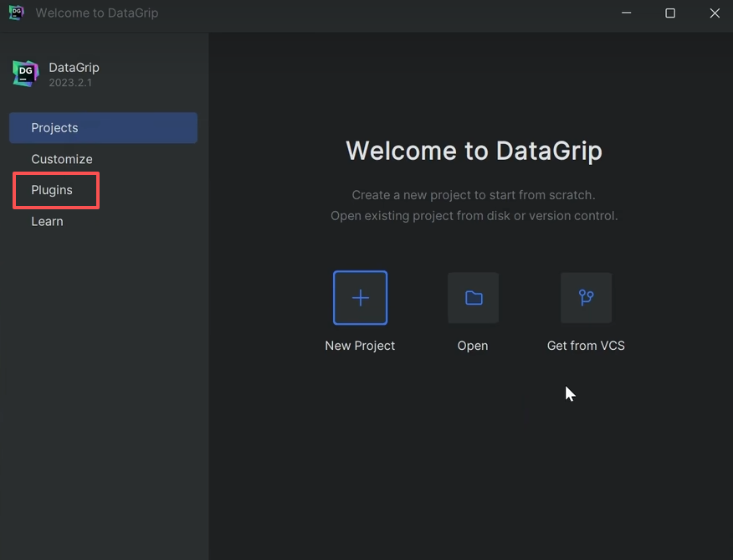Click the Open folder icon
The width and height of the screenshot is (733, 560).
tap(473, 297)
